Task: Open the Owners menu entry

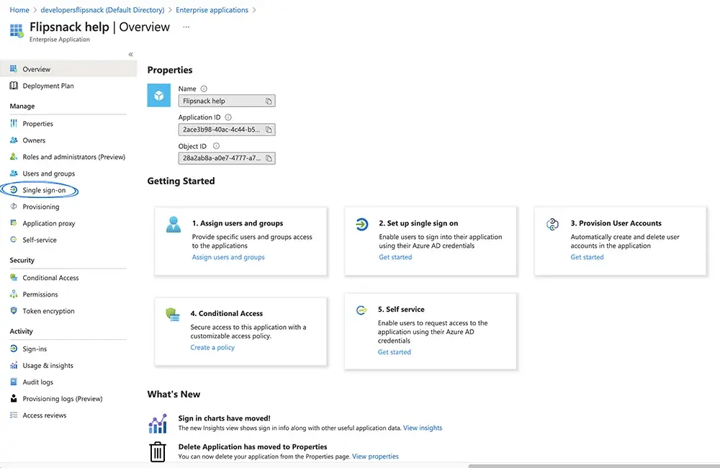Action: (x=34, y=140)
